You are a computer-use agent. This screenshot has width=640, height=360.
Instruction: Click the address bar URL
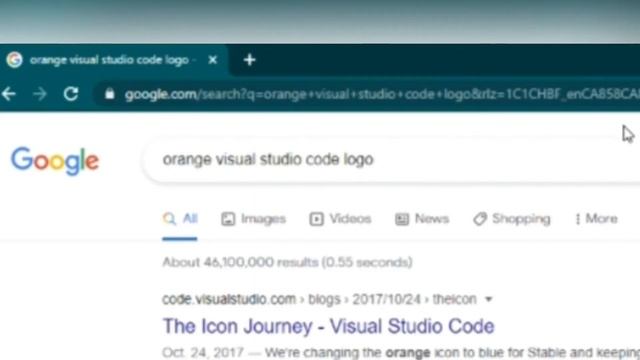(x=382, y=94)
